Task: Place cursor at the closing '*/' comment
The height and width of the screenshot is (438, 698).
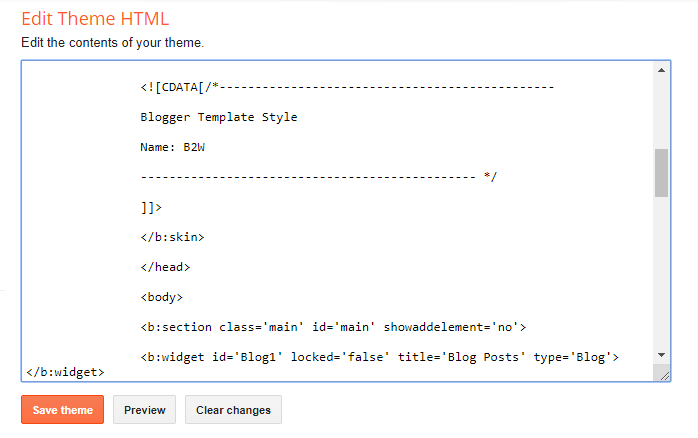Action: 489,177
